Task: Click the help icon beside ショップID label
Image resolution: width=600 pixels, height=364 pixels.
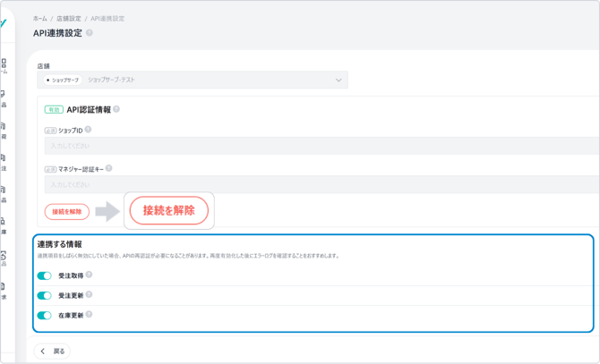Action: pos(88,130)
